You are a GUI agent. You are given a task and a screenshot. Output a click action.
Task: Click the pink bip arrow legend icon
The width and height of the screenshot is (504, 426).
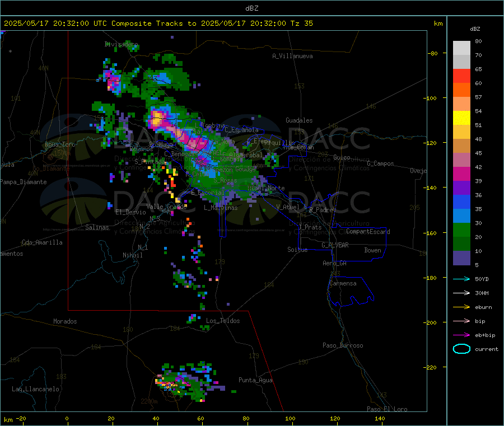tap(461, 321)
